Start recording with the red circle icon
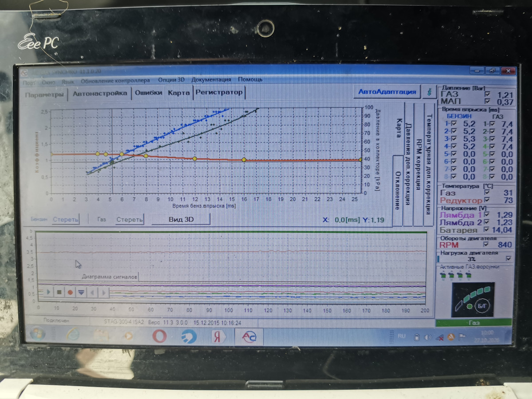Image resolution: width=532 pixels, height=399 pixels. point(70,292)
